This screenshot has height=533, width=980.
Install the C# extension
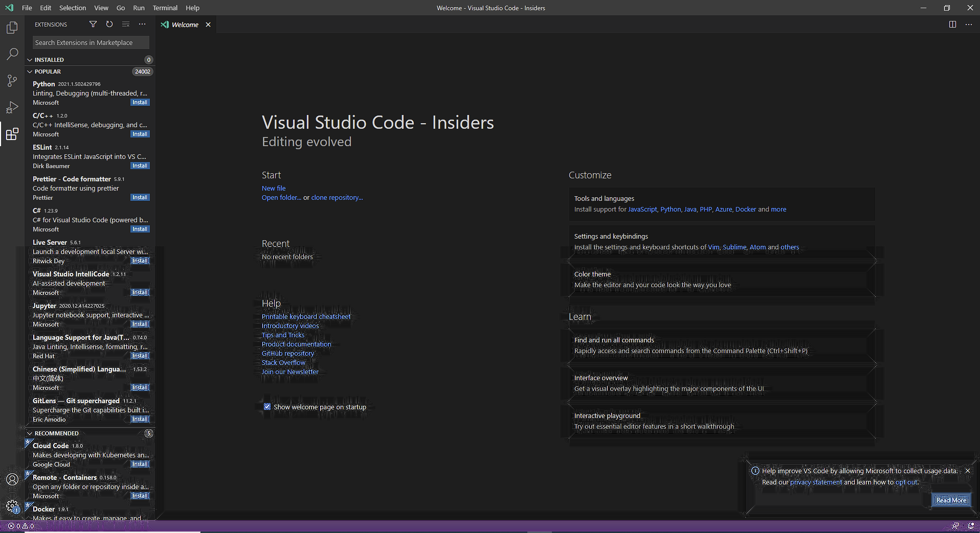[x=140, y=229]
